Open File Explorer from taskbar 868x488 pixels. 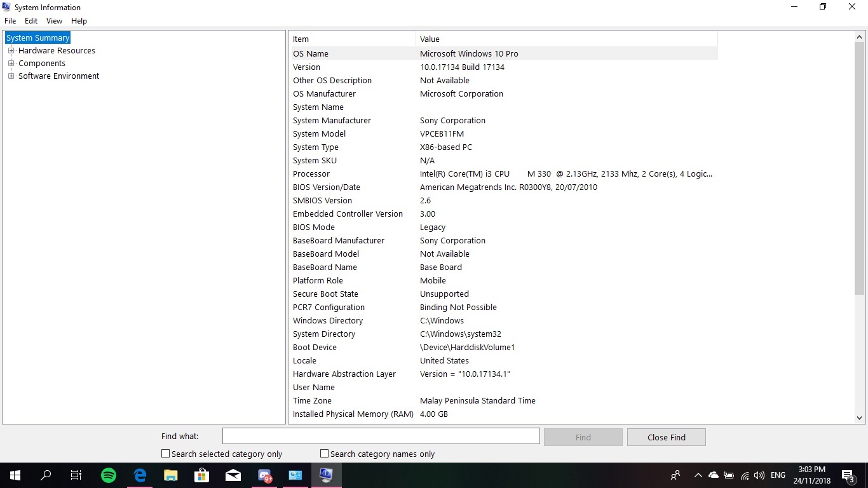pos(171,475)
